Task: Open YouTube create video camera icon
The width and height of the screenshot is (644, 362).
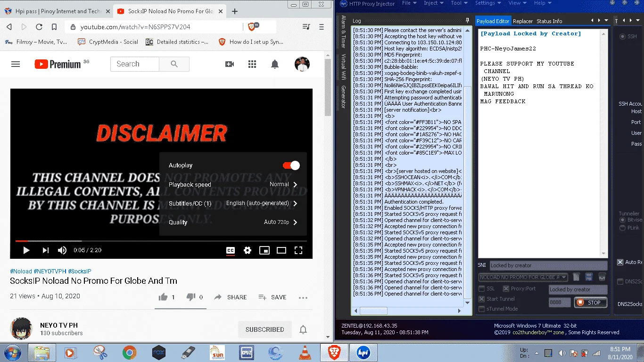Action: (x=230, y=64)
